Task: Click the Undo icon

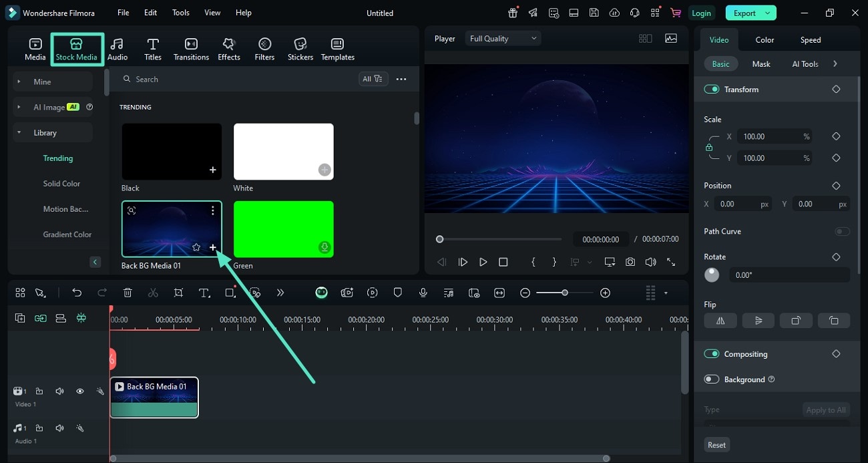Action: coord(77,293)
